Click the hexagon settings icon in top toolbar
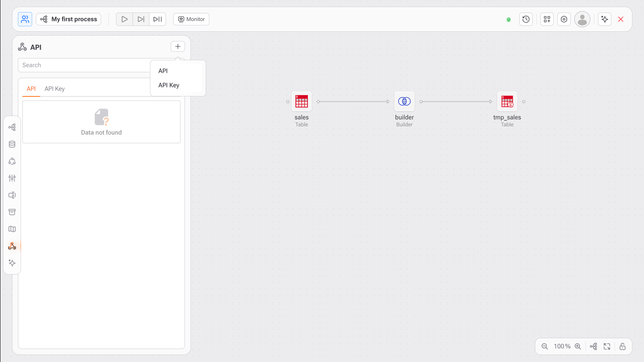The image size is (644, 362). point(564,19)
